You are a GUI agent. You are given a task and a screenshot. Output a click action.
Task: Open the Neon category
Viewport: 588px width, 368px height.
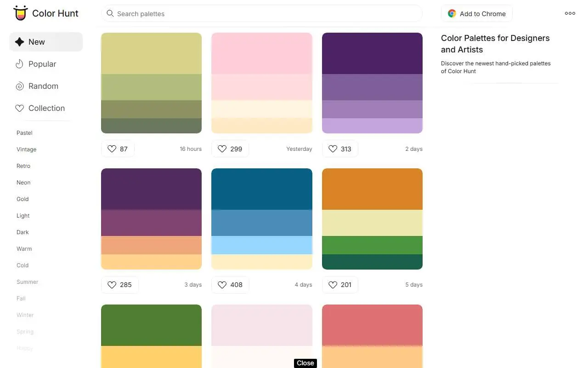(23, 183)
